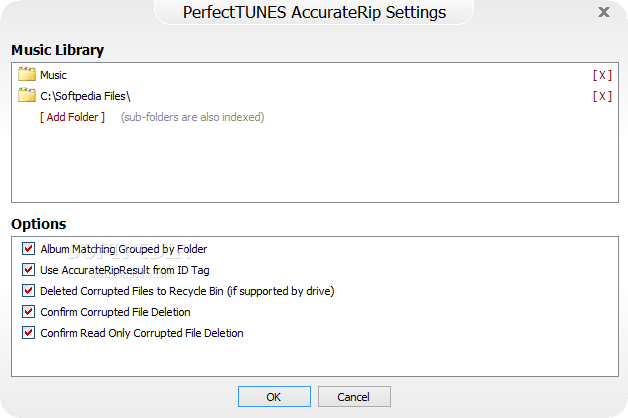Toggle Album Matching Grouped by Folder
Image resolution: width=628 pixels, height=418 pixels.
[28, 249]
